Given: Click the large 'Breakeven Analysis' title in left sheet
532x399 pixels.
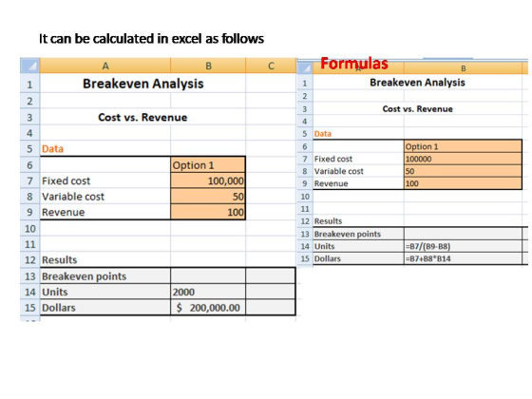Looking at the screenshot, I should (x=142, y=84).
